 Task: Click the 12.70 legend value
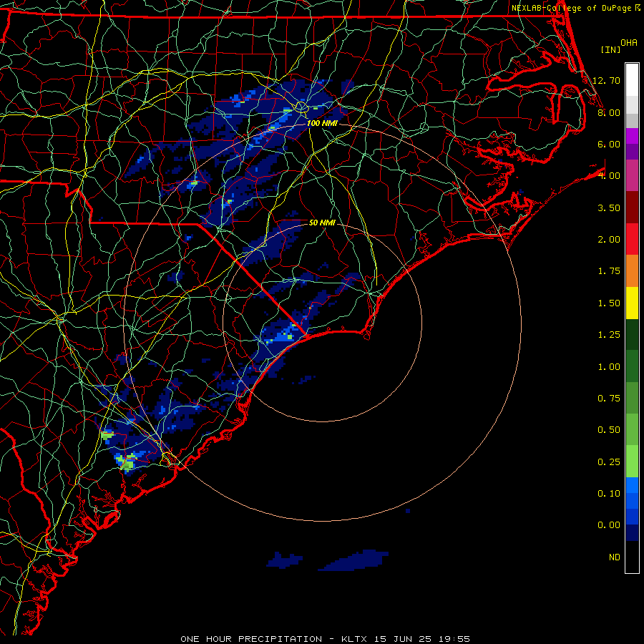coord(606,80)
